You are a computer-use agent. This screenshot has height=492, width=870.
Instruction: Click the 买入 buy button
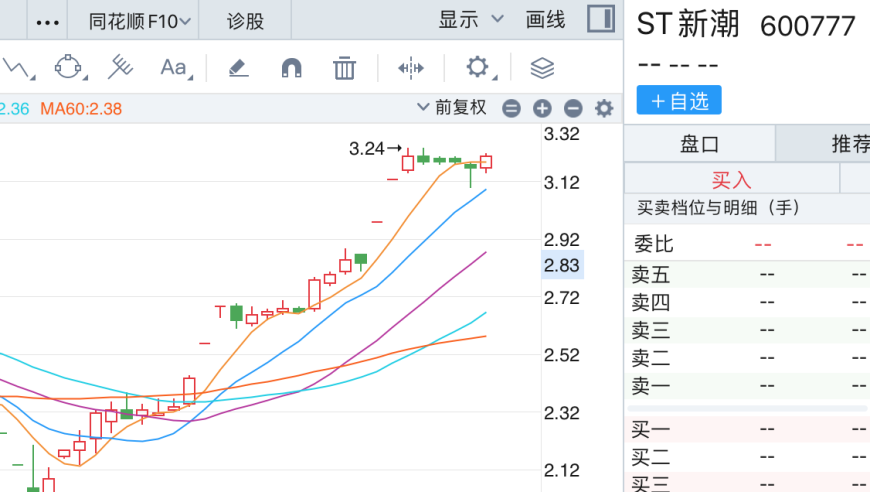pos(731,180)
